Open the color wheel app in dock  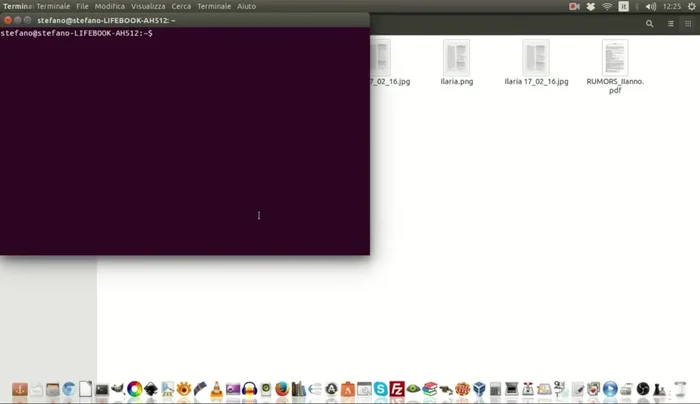point(134,389)
